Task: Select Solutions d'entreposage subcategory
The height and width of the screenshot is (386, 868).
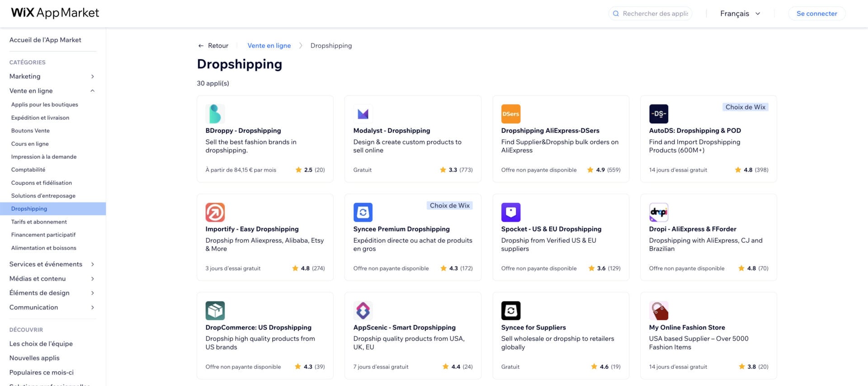Action: 43,196
